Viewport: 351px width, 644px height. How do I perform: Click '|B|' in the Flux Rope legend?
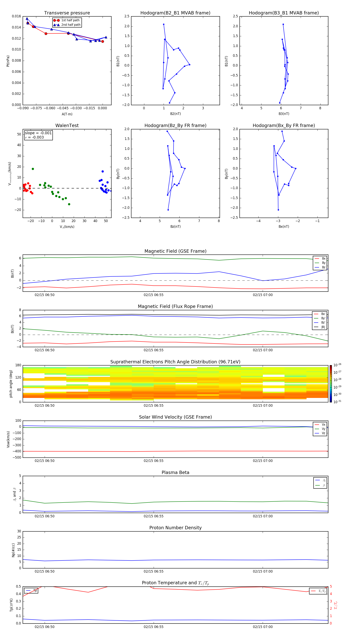323,327
